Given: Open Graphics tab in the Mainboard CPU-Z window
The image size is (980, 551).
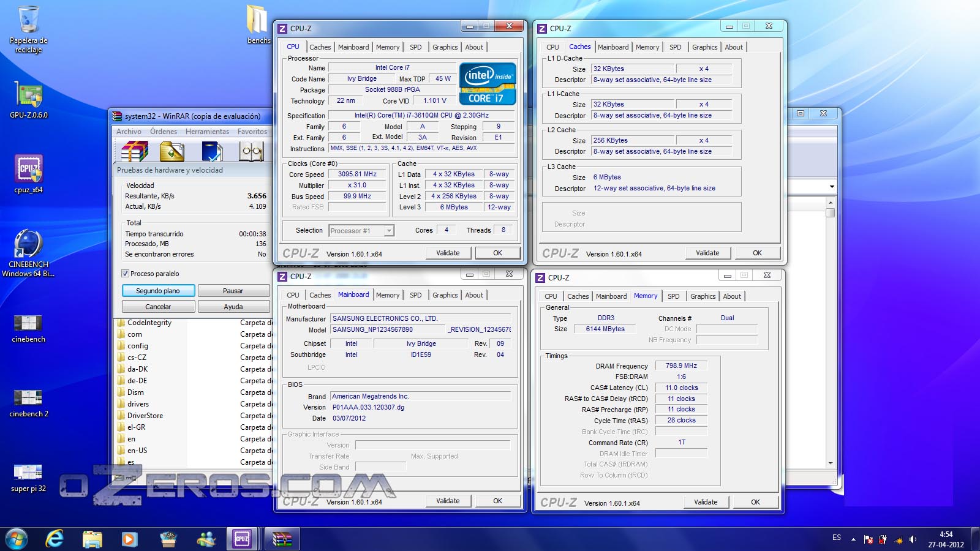Looking at the screenshot, I should pyautogui.click(x=445, y=295).
